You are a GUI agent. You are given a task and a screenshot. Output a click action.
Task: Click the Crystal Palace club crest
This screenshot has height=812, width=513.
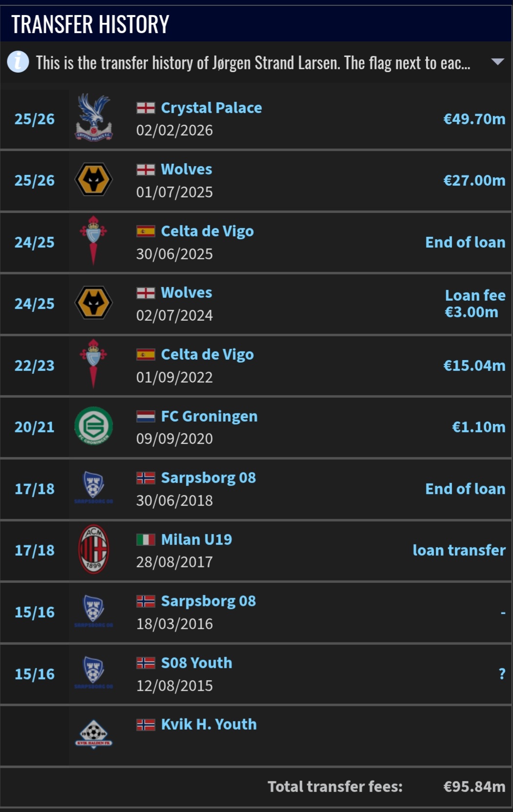tap(94, 118)
